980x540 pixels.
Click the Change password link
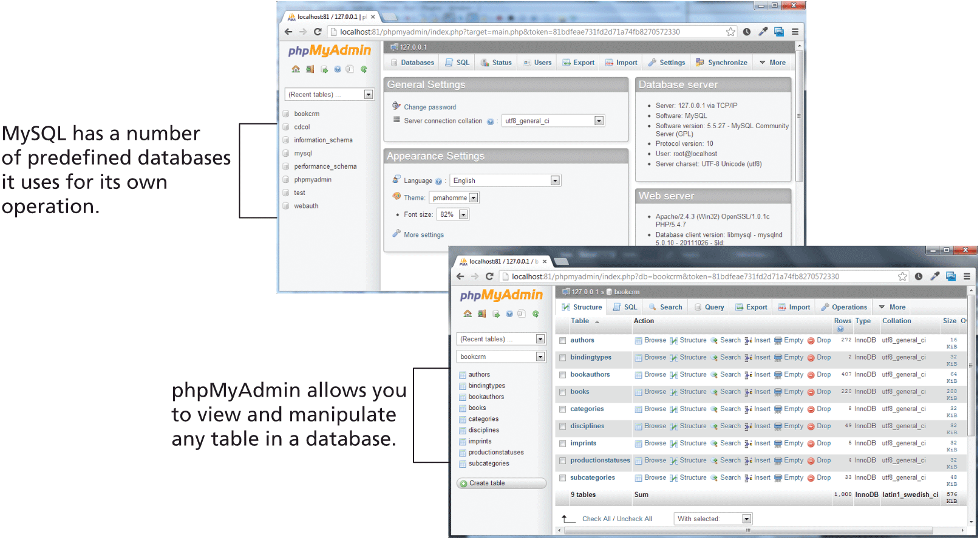tap(430, 108)
